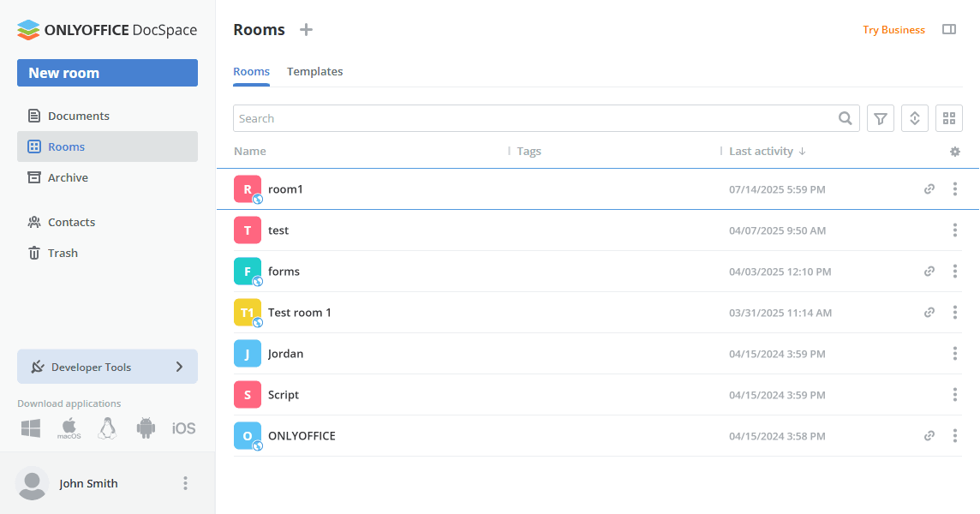
Task: Click the Linux download icon
Action: coord(107,428)
